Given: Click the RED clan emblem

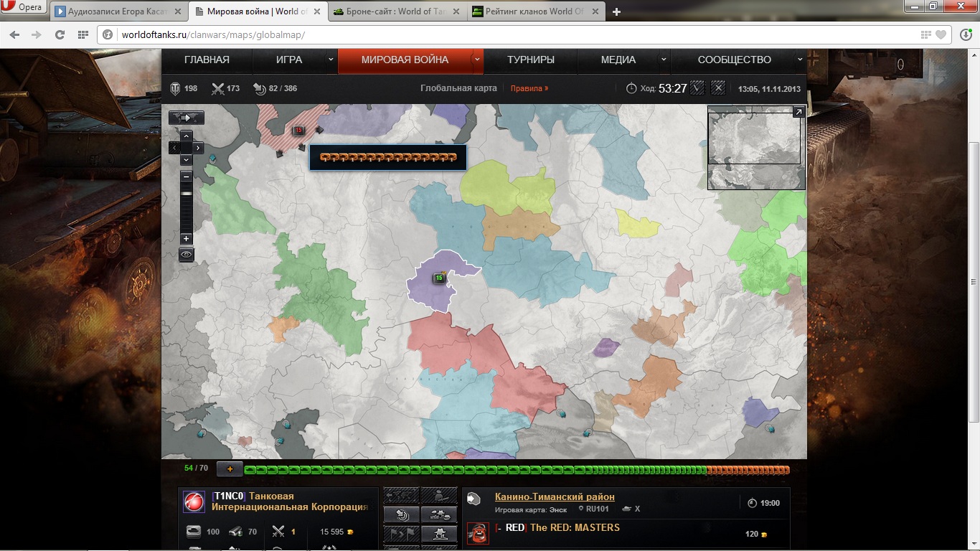Looking at the screenshot, I should [x=478, y=533].
